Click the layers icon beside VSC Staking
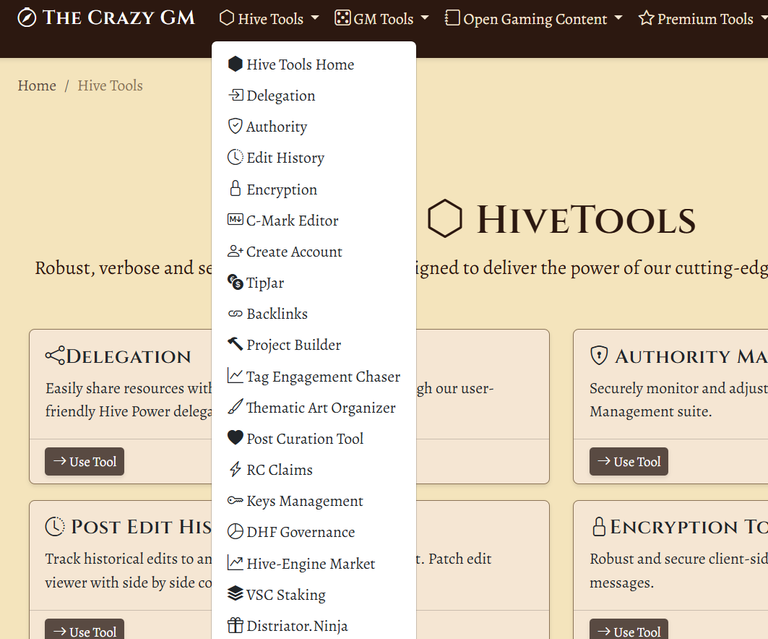This screenshot has width=768, height=639. point(235,593)
